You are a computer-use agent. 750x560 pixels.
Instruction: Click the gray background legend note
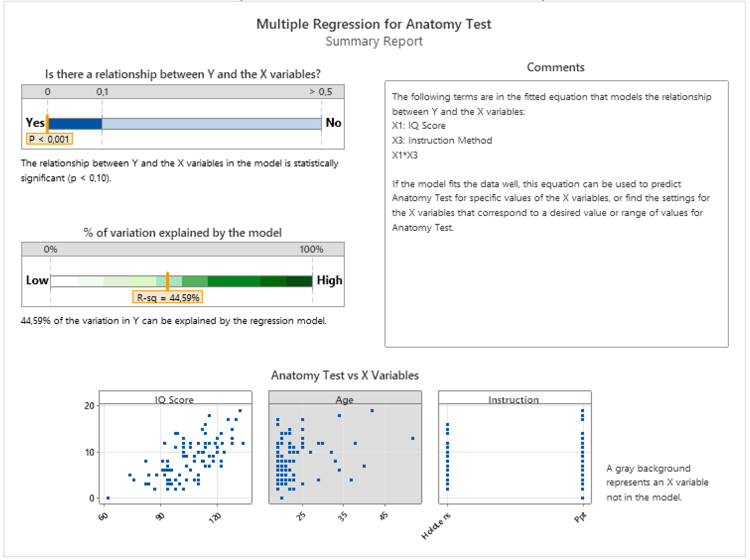(x=657, y=482)
